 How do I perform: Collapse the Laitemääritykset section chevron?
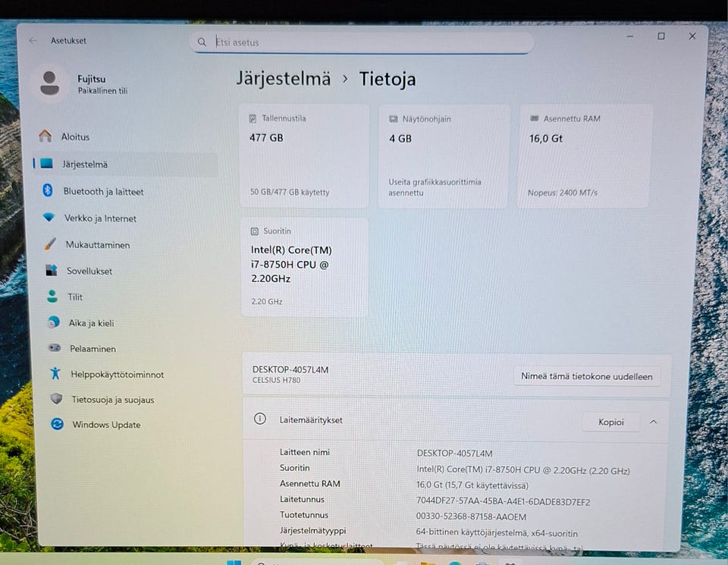point(653,422)
